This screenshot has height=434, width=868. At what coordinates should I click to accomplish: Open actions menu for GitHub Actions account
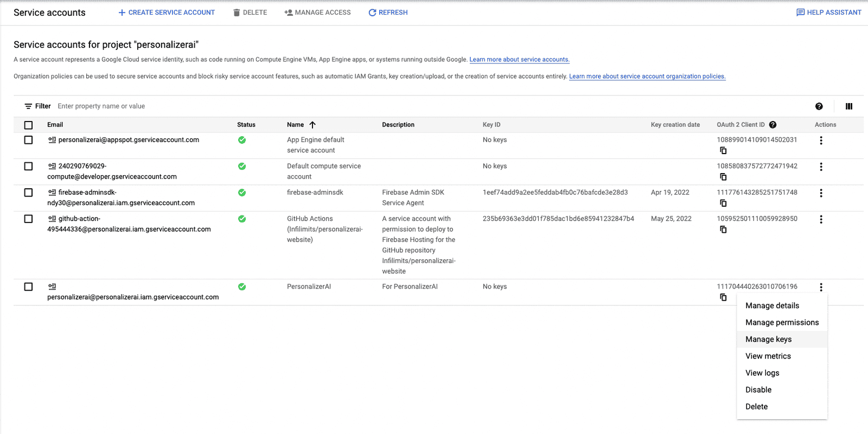[821, 220]
